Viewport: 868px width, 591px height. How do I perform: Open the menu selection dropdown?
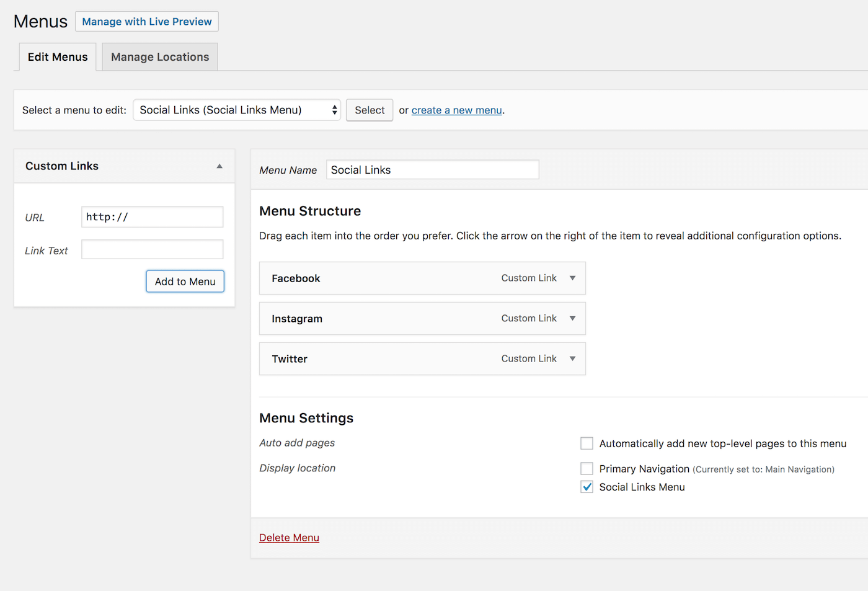(237, 110)
